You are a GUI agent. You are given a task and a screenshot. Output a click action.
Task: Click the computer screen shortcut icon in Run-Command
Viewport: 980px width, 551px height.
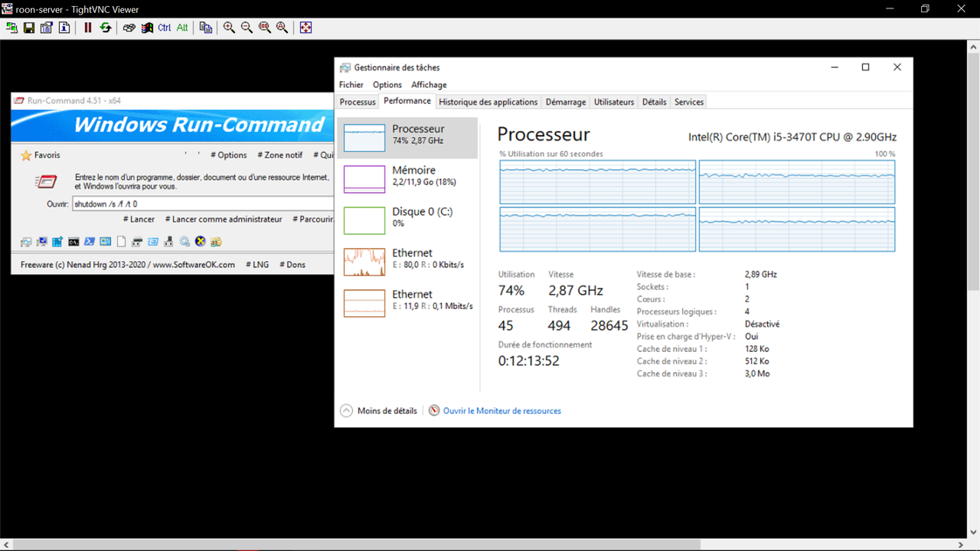(x=42, y=242)
